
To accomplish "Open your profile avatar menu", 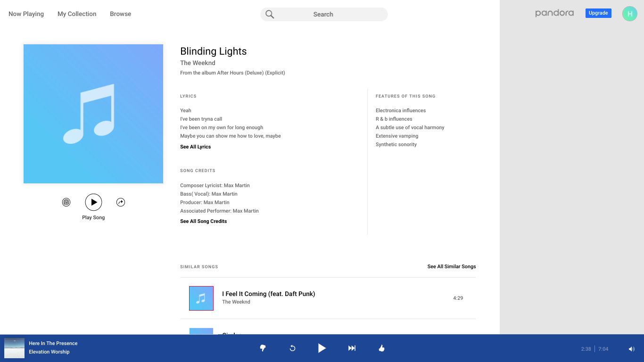I will click(629, 13).
